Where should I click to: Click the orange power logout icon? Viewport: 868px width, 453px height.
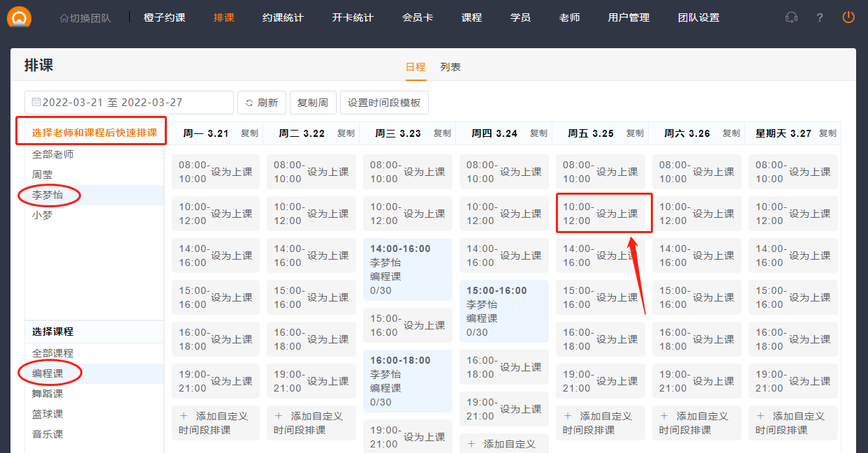[x=848, y=17]
